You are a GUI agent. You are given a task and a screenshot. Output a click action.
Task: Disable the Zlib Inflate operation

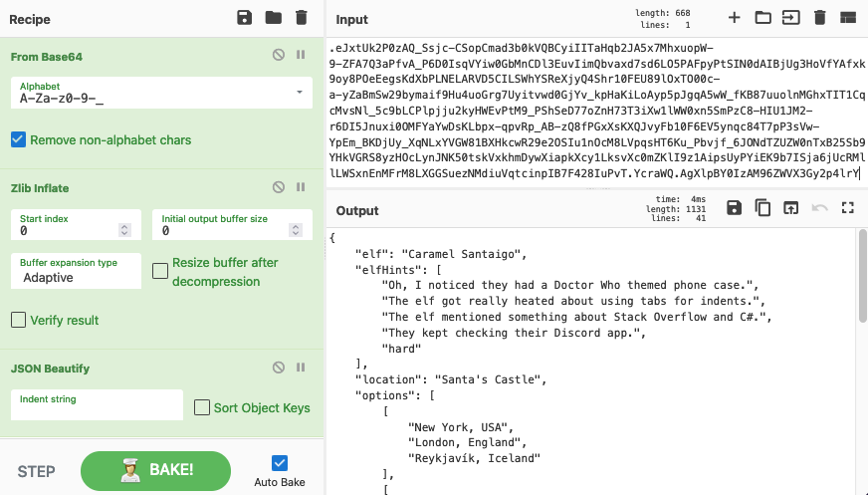click(279, 187)
